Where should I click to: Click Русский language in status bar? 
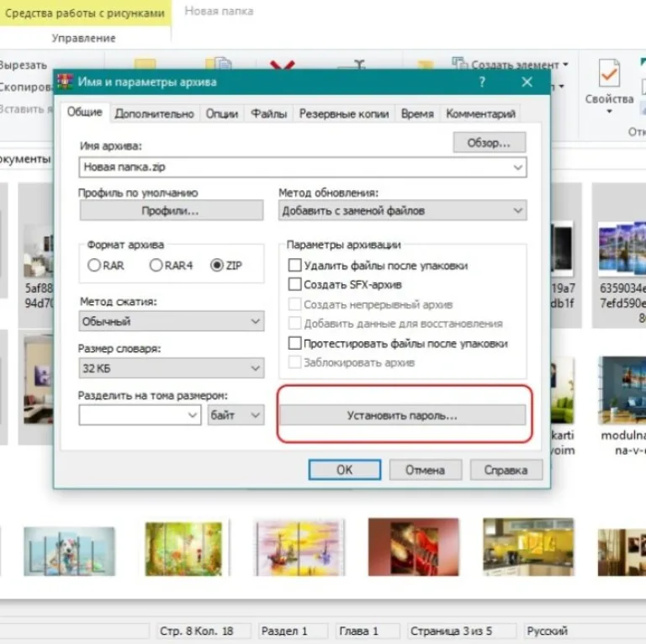tap(547, 631)
